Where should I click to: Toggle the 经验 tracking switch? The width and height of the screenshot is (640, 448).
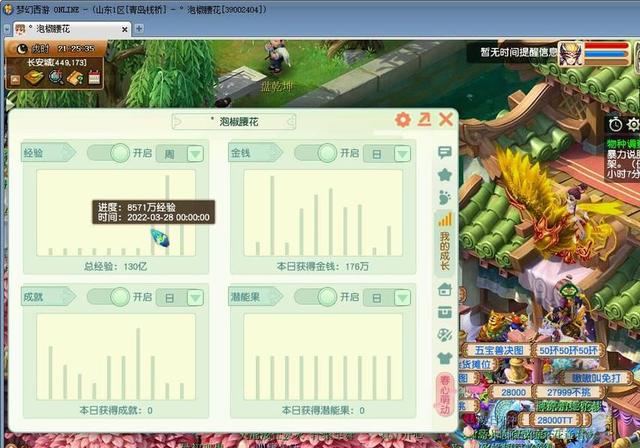pos(108,153)
